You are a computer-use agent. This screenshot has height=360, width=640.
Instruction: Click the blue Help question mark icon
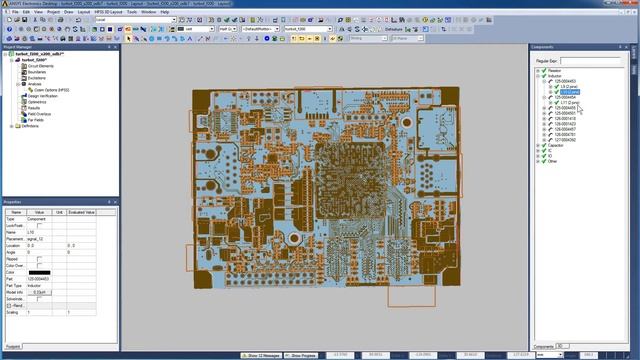click(9, 29)
